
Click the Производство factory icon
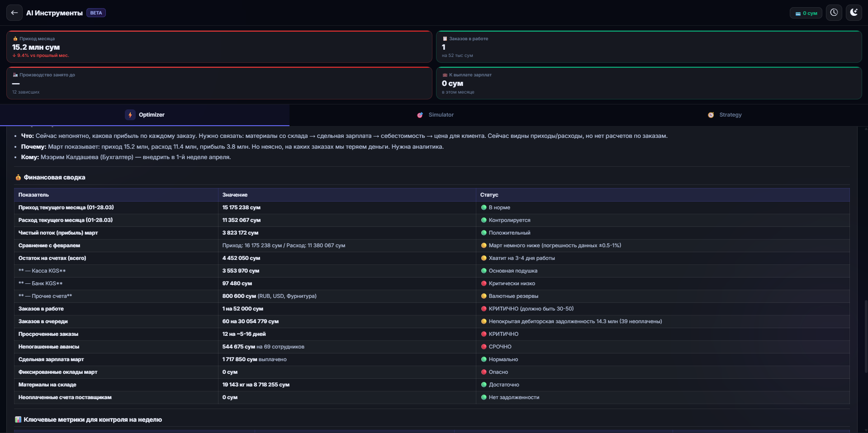point(15,75)
